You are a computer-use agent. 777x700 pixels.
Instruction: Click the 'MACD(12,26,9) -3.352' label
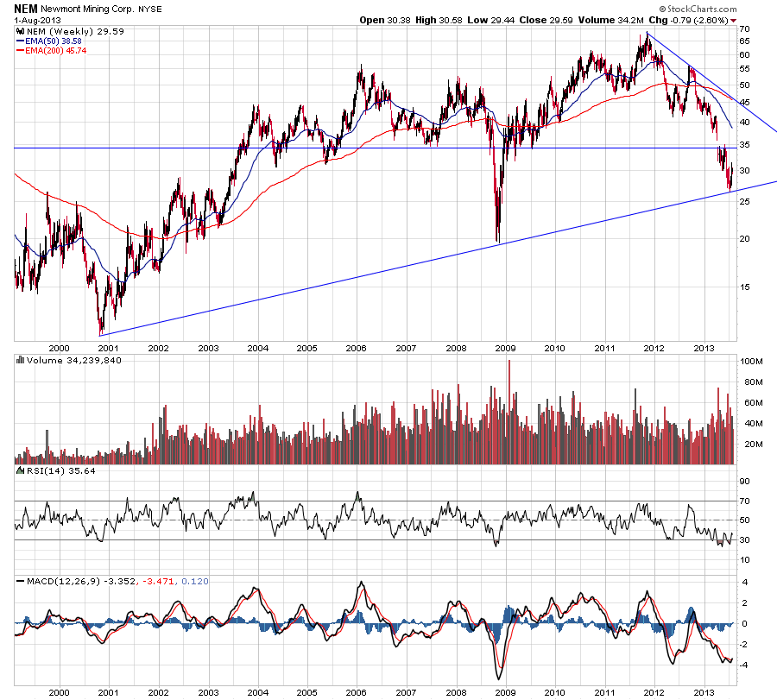80,581
